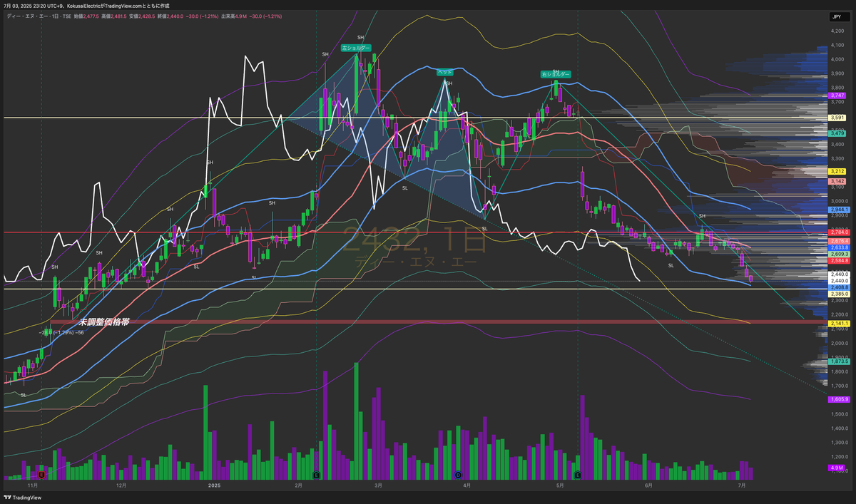This screenshot has height=504, width=856.
Task: Click the 7月 time axis label
Action: click(742, 485)
